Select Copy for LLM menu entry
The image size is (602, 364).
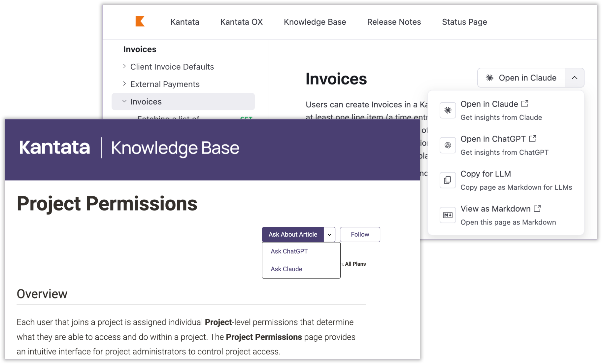[506, 180]
